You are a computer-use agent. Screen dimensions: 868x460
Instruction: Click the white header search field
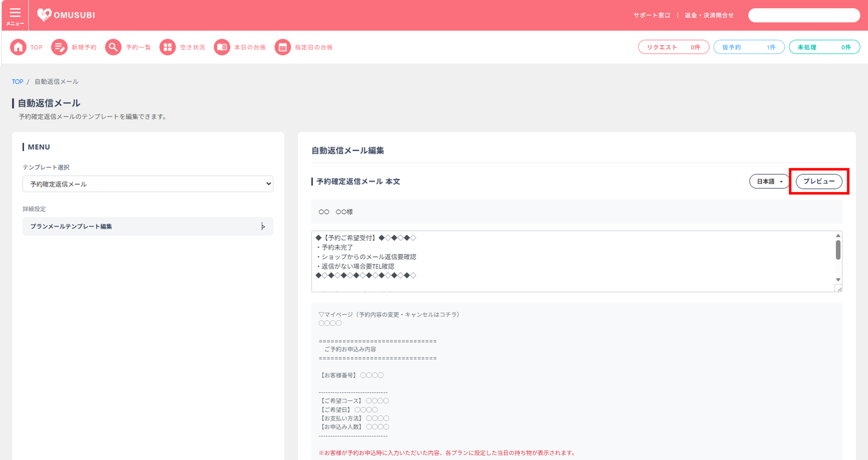[x=804, y=15]
